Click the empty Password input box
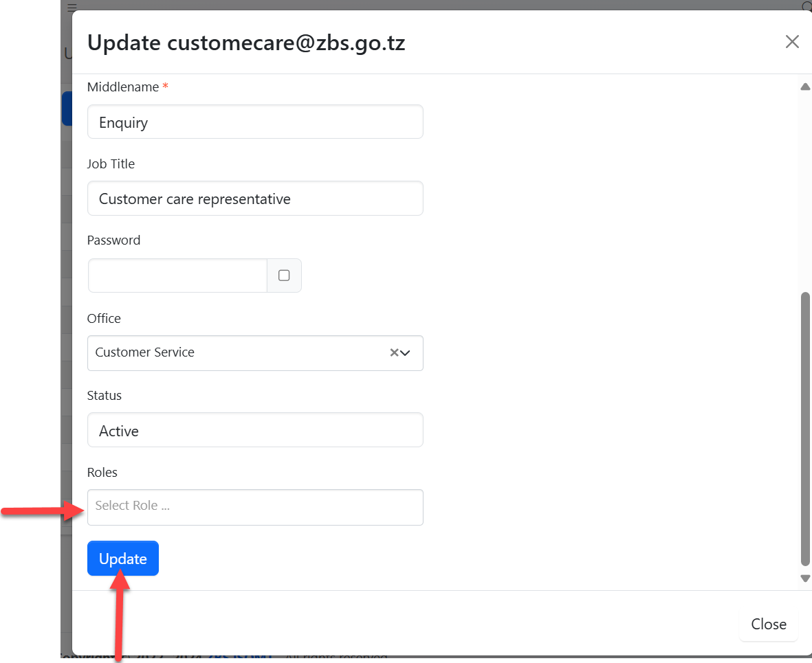This screenshot has height=663, width=812. tap(177, 276)
